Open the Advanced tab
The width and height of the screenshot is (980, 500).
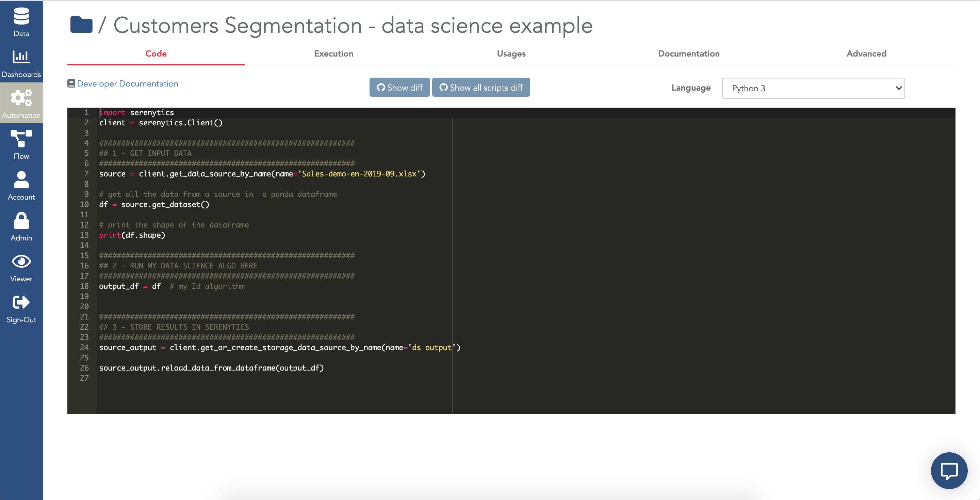pyautogui.click(x=866, y=54)
